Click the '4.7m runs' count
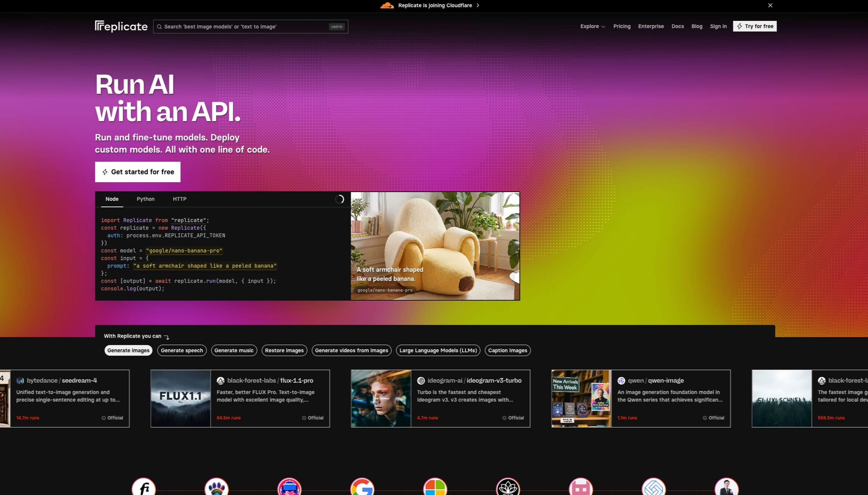Screen dimensions: 868x495 [427, 418]
